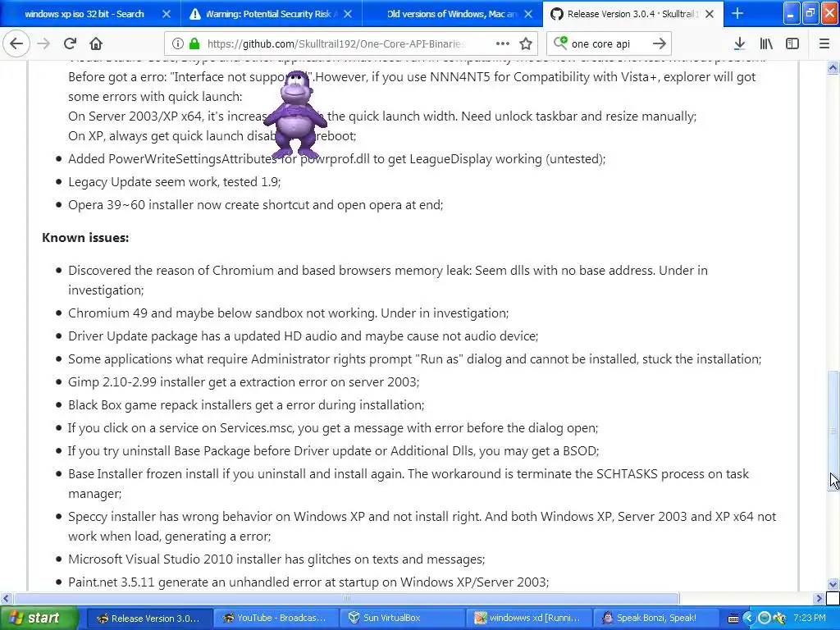Click the 'Paint.net 3.5.11' bullet text

point(308,582)
